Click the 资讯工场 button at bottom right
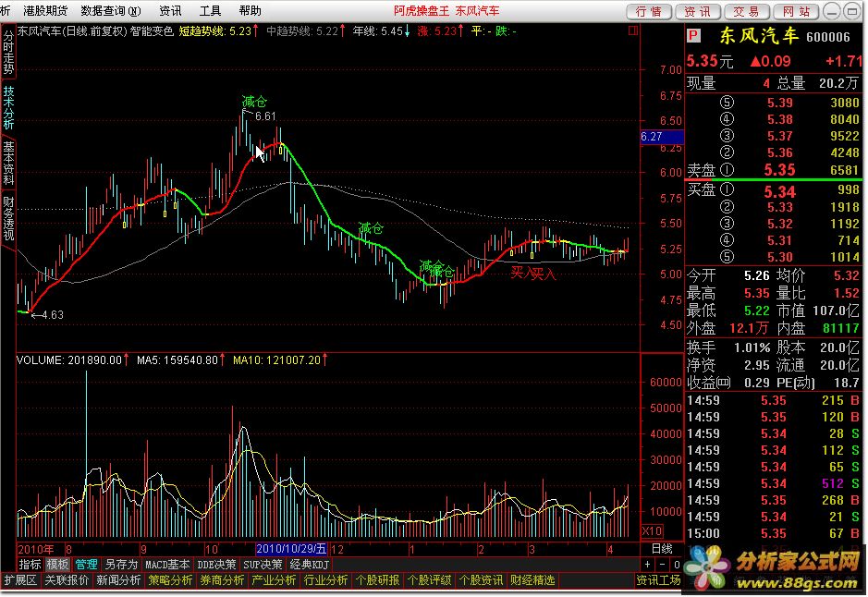The height and width of the screenshot is (597, 868). (658, 579)
